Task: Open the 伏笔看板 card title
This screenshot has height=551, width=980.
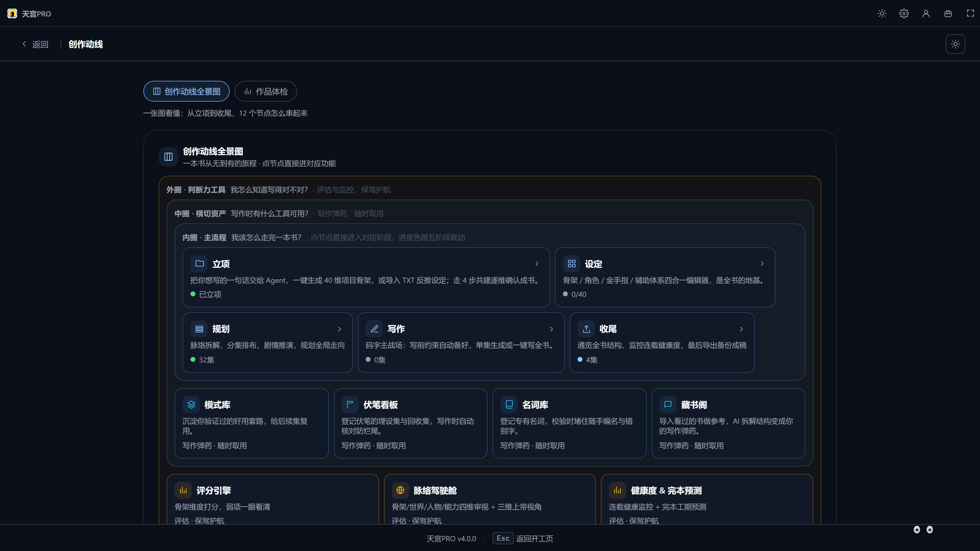Action: tap(380, 405)
